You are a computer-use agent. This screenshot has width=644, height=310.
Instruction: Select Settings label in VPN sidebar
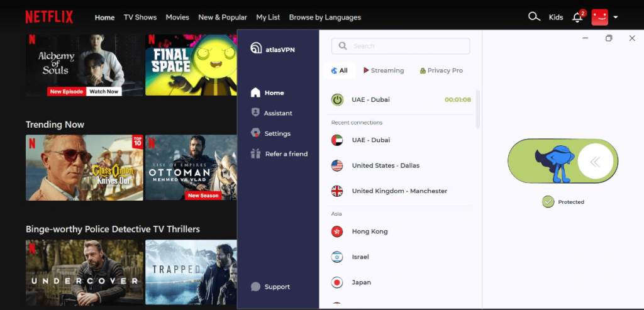point(277,133)
